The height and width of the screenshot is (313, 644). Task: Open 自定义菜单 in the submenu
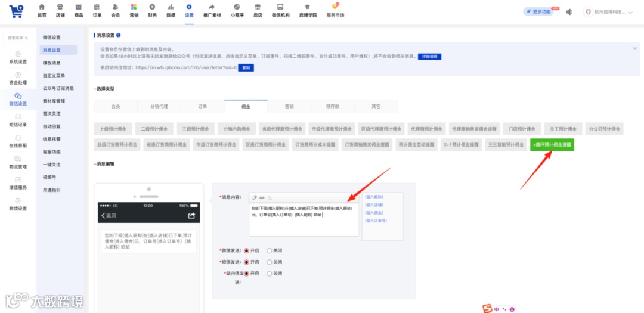coord(54,76)
